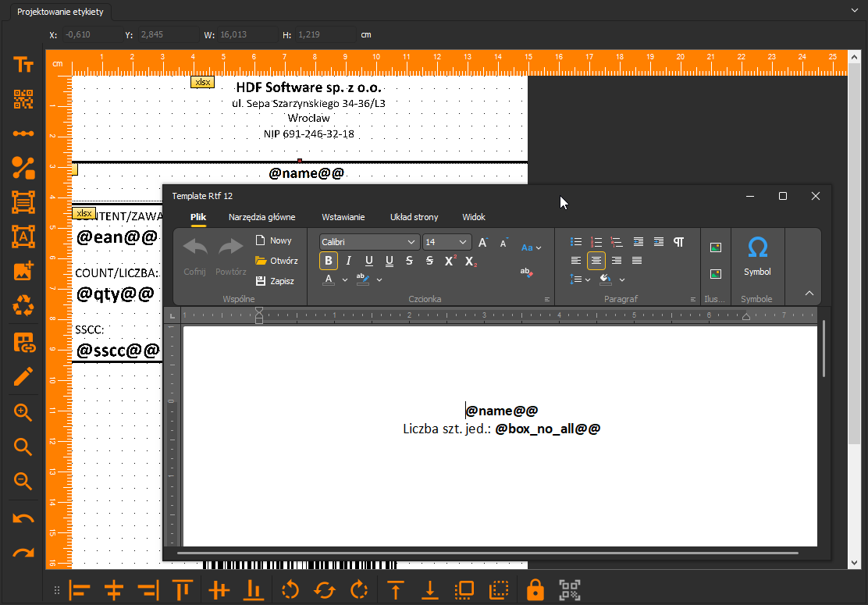Zoom in on the label canvas
The width and height of the screenshot is (868, 605).
23,412
